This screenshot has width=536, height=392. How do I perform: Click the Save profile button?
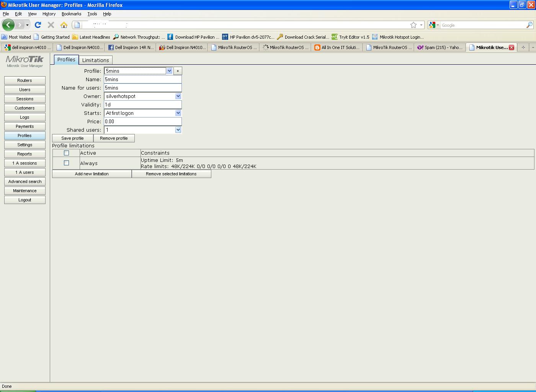click(72, 138)
